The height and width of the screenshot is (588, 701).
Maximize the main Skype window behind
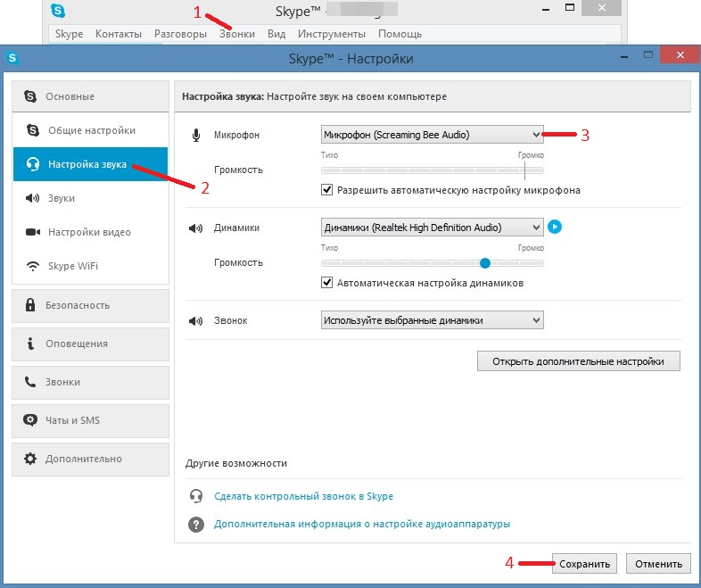(x=570, y=8)
